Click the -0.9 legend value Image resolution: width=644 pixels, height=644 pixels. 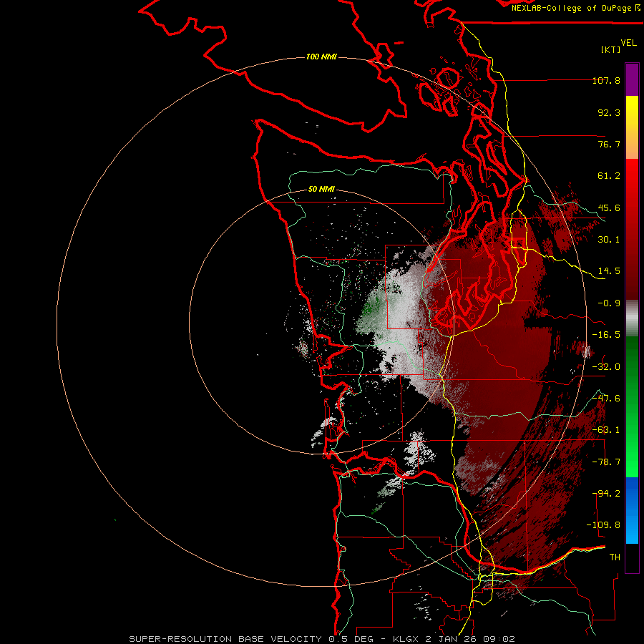(609, 303)
